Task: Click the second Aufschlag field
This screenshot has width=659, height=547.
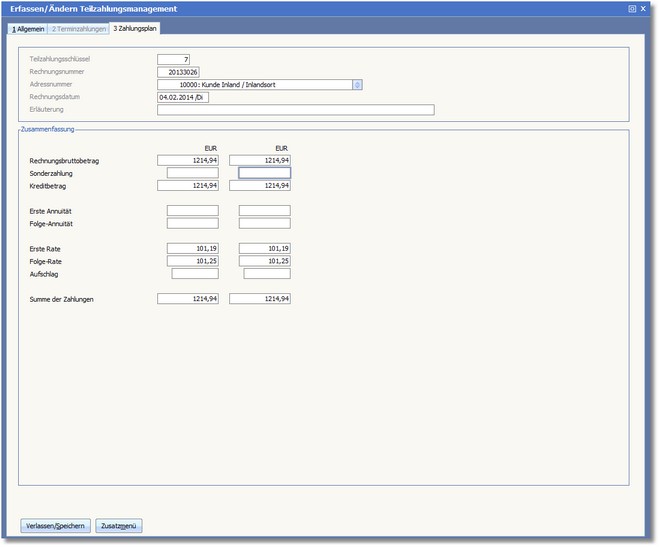Action: click(x=266, y=274)
